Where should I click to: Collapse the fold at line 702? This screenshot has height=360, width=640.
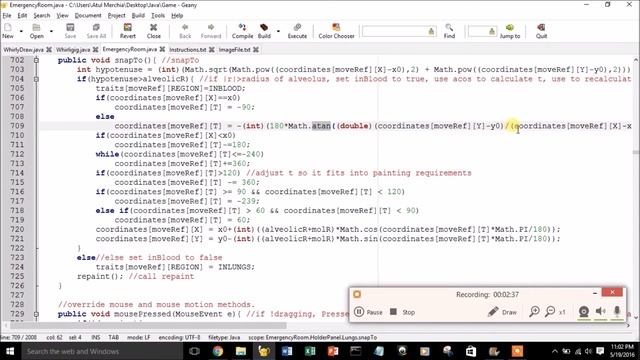(36, 60)
